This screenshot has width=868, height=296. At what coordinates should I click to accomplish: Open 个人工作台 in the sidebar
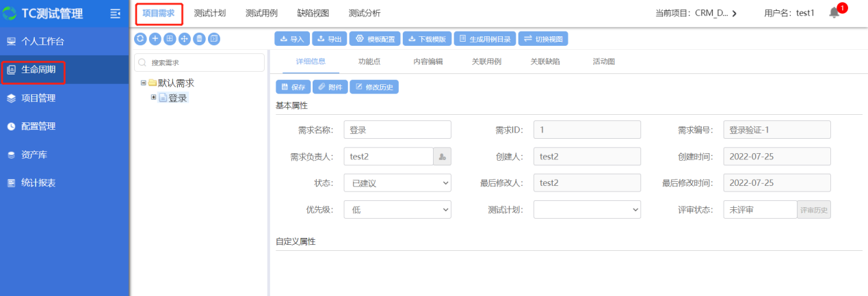(x=64, y=42)
